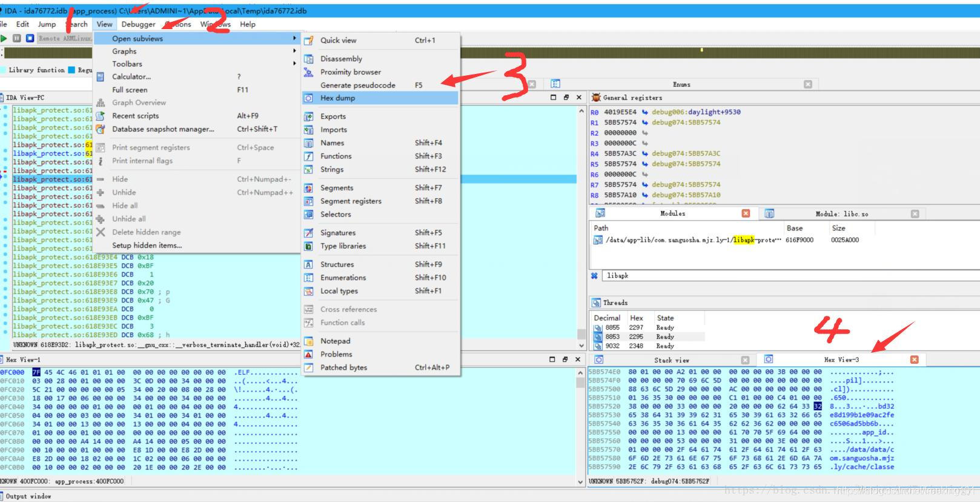
Task: Click the Type libraries icon
Action: pos(308,246)
